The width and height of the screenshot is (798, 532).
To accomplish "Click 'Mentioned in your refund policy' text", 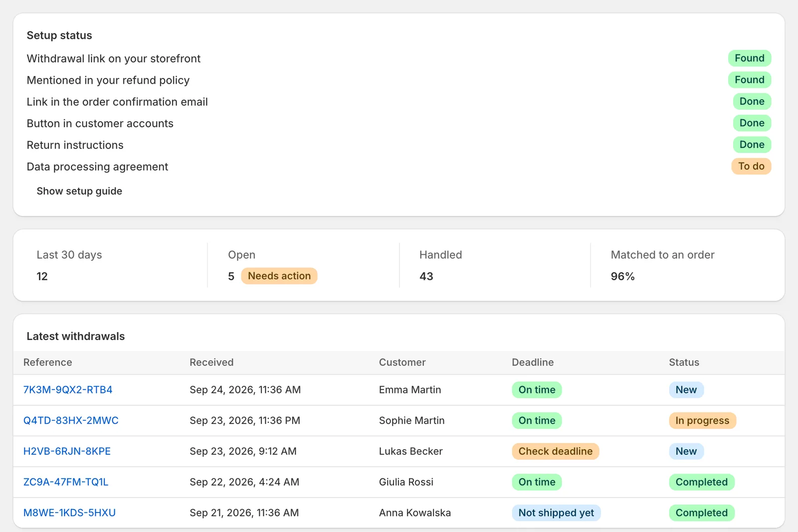I will [108, 80].
